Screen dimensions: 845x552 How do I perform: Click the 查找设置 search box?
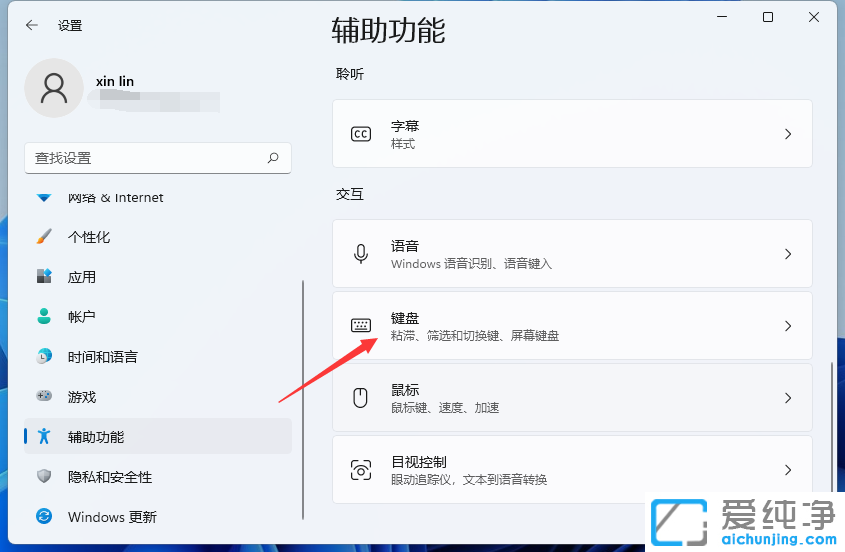[158, 158]
